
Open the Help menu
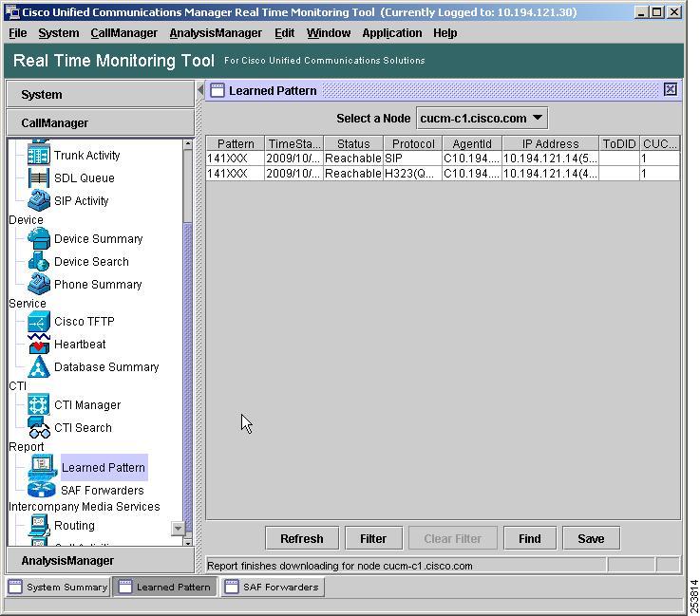pos(445,33)
